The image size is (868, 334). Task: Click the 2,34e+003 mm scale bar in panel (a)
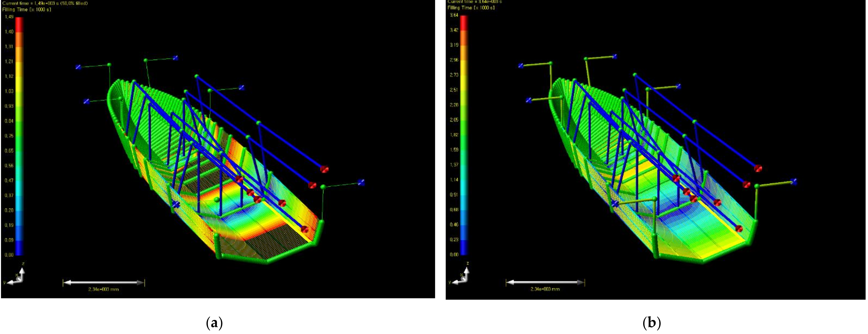pos(103,283)
